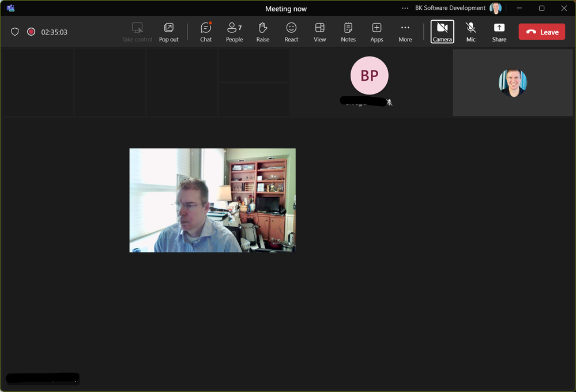Image resolution: width=576 pixels, height=392 pixels.
Task: Leave the meeting
Action: click(x=542, y=32)
